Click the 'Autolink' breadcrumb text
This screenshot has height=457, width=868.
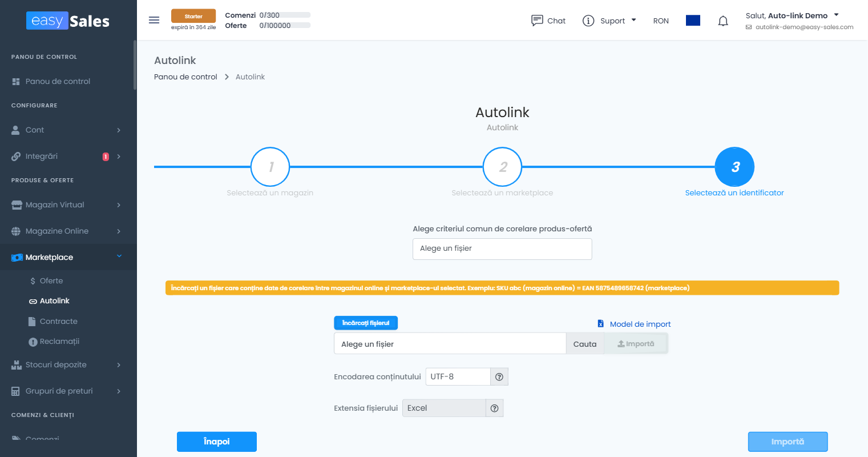pyautogui.click(x=250, y=77)
